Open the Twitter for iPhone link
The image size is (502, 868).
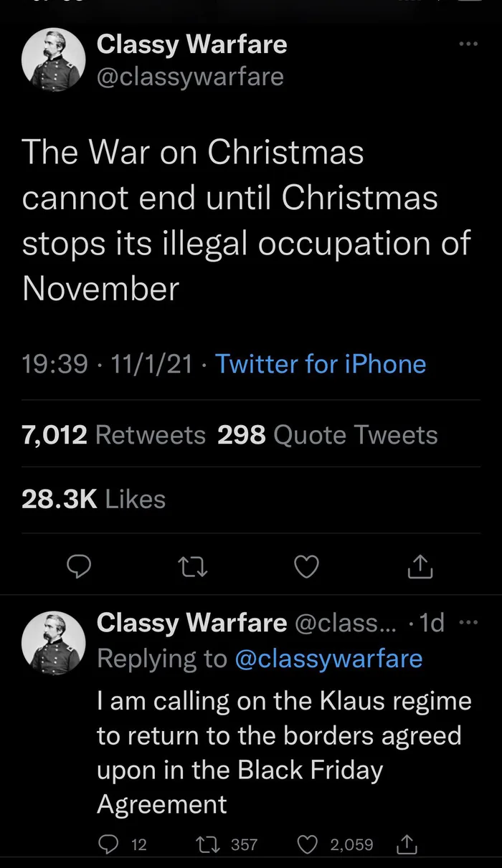point(321,364)
